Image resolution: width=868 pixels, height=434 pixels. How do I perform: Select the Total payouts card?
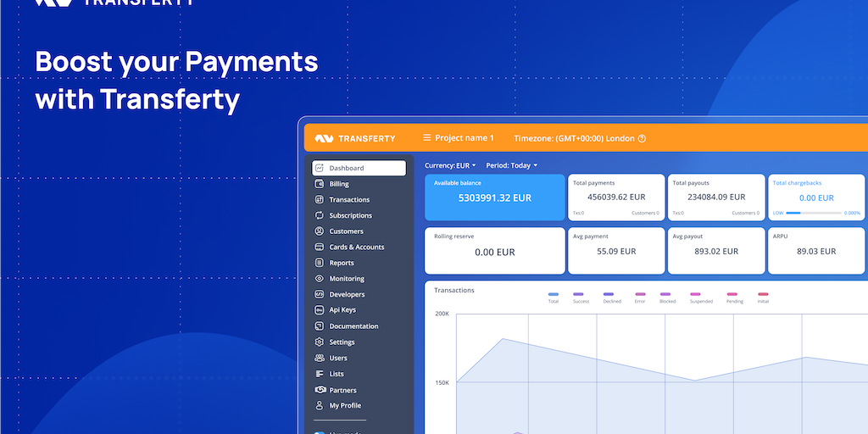(x=716, y=198)
